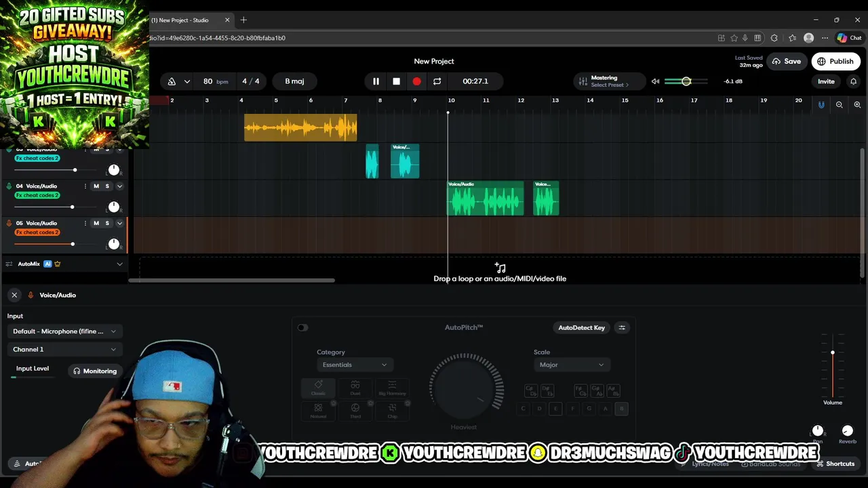Turn on the AutoPitch power switch

[302, 328]
